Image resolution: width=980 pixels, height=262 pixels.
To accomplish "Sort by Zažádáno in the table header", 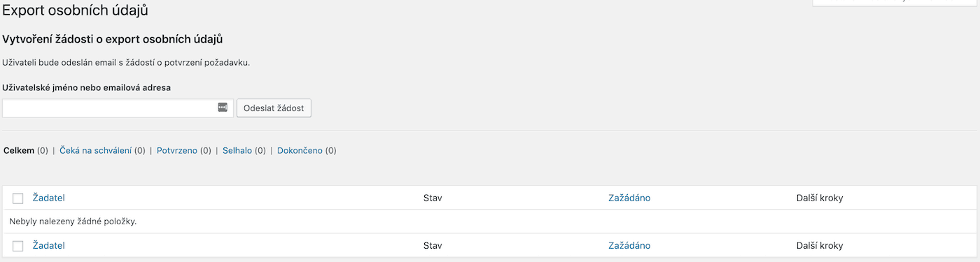I will click(x=629, y=198).
